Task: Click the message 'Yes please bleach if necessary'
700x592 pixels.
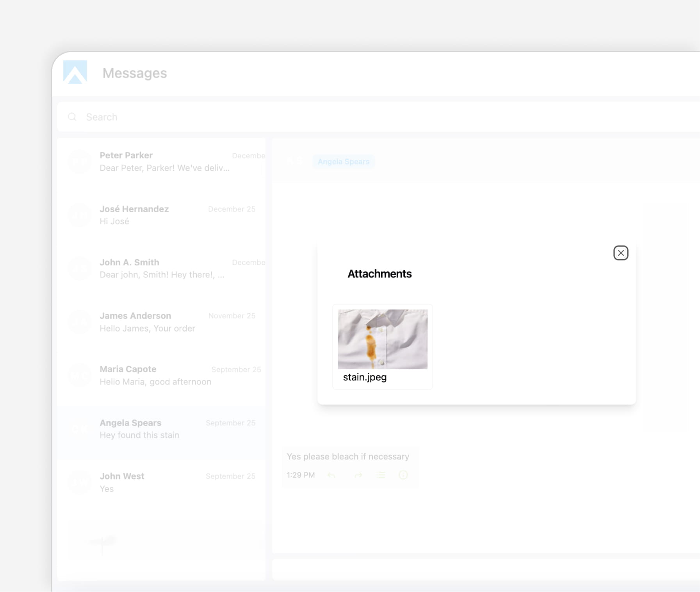Action: tap(347, 456)
